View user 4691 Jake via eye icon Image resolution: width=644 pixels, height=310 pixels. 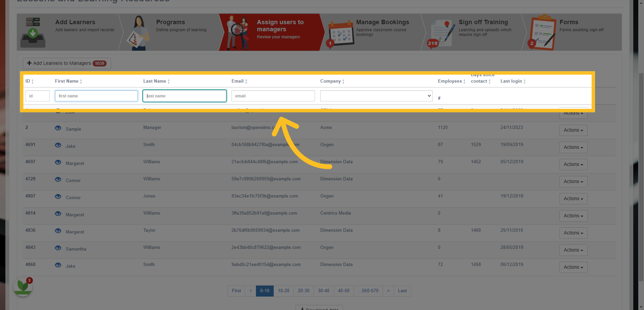point(58,145)
